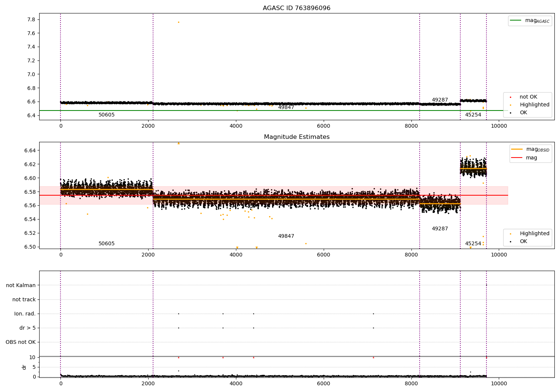Screen dimensions: 560x392
Task: Click "Highlighted" in the Magnitude Estimates legend
Action: click(x=534, y=234)
